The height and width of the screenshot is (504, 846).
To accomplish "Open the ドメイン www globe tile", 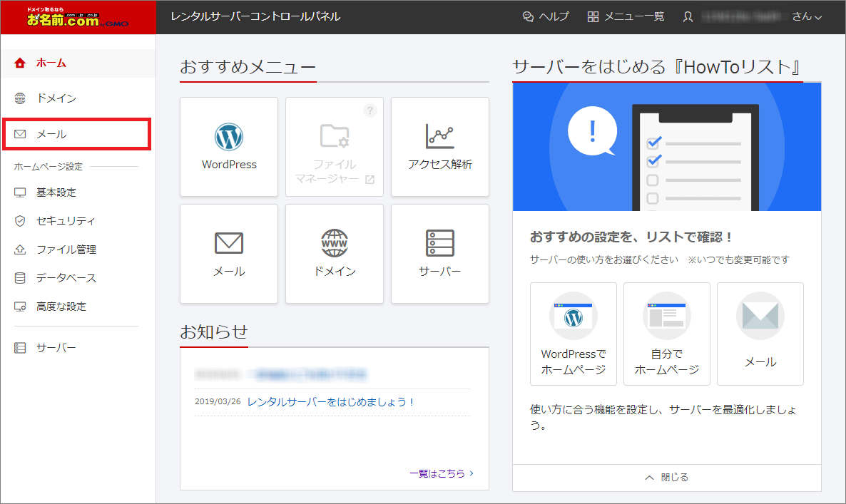I will [x=335, y=254].
